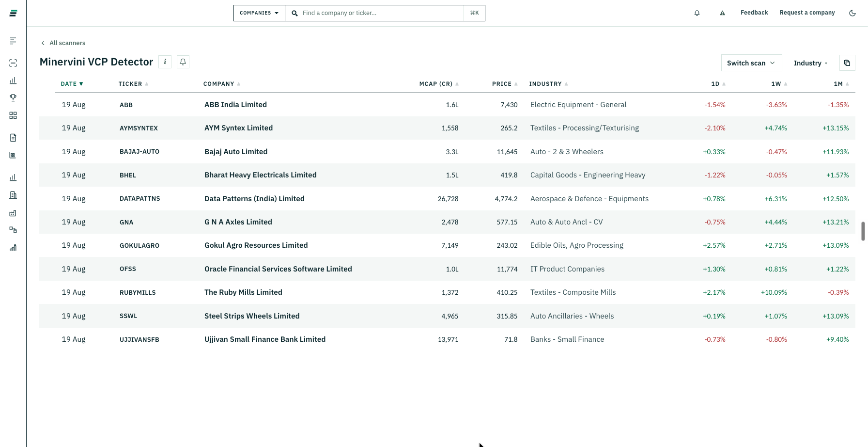Screen dimensions: 868x447
Task: Copy results with the copy icon button
Action: click(x=847, y=63)
